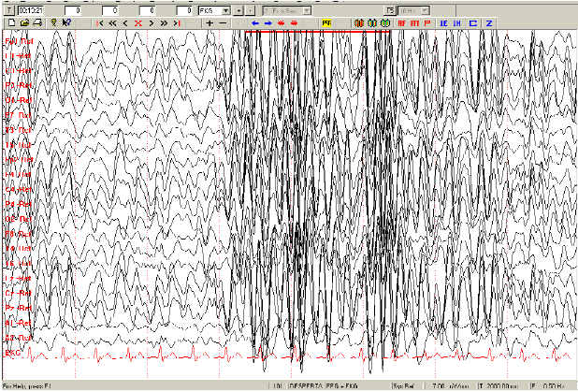Click the uV/mm sensitivity status entry
578x392 pixels.
pos(451,386)
